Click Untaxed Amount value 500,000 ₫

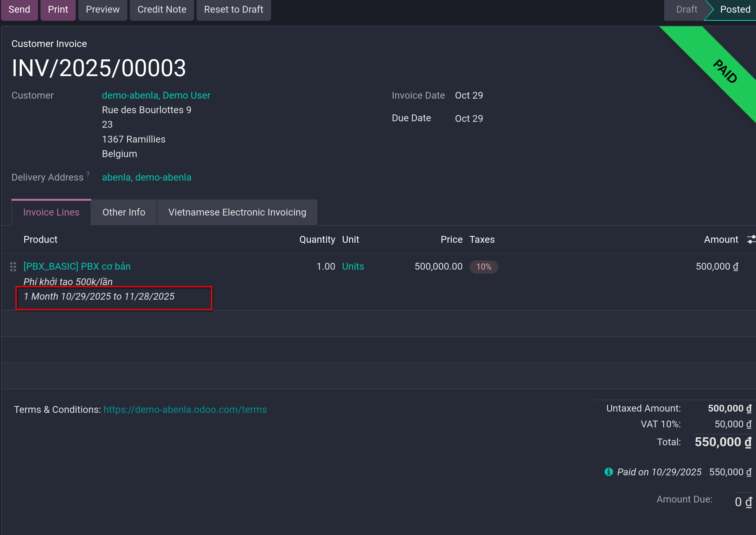pos(730,409)
